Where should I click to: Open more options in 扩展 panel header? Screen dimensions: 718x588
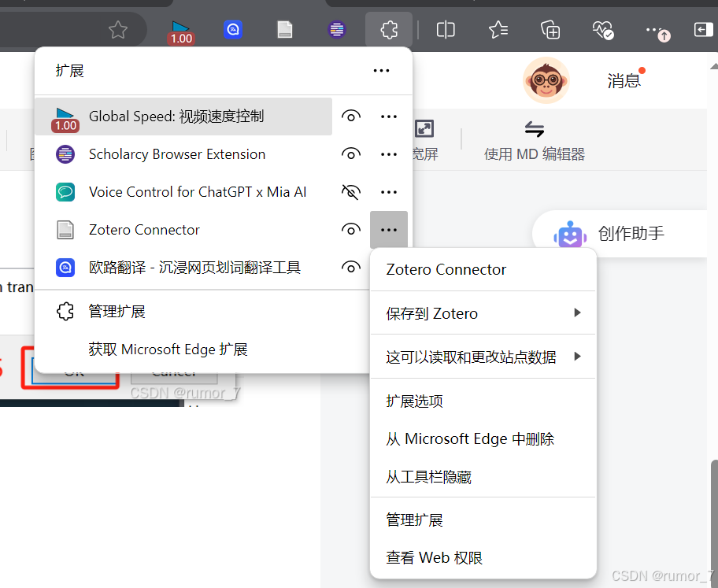pyautogui.click(x=381, y=71)
